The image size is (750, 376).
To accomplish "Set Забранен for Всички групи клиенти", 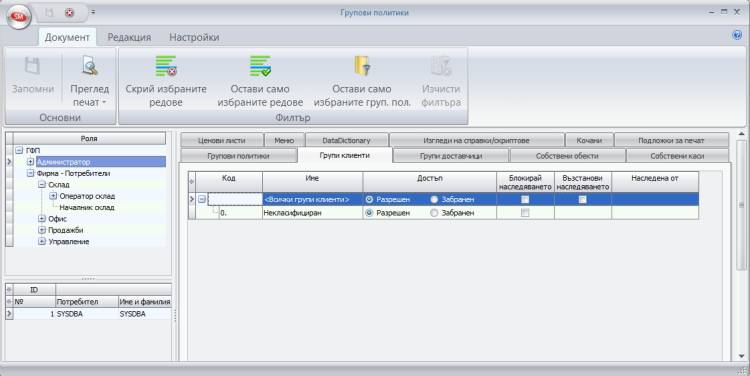I will click(x=434, y=199).
